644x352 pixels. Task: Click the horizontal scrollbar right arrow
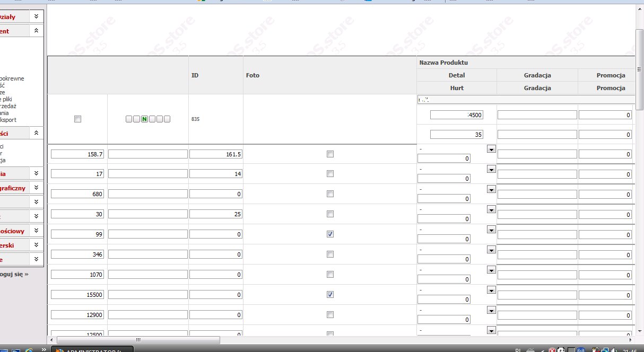pyautogui.click(x=631, y=340)
